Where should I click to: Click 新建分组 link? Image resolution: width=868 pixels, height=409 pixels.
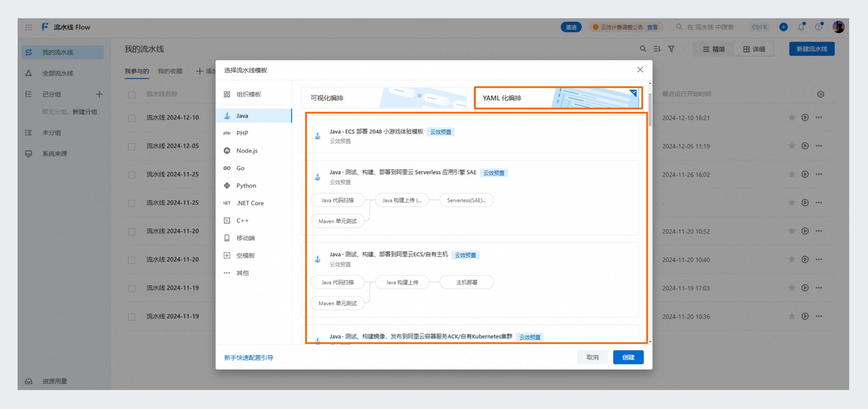pyautogui.click(x=85, y=112)
